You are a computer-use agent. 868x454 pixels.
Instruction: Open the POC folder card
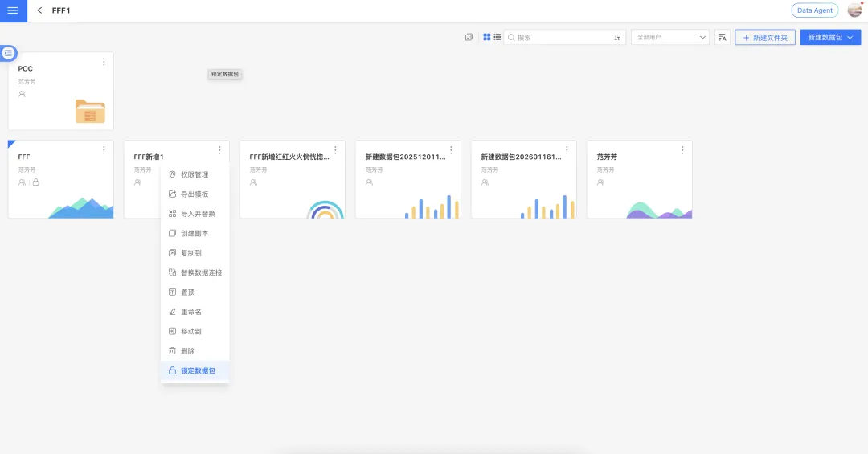(61, 92)
